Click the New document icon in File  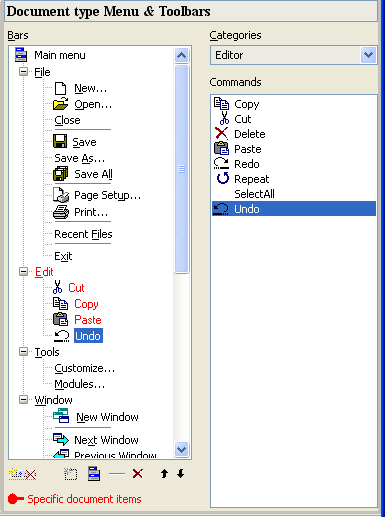pyautogui.click(x=60, y=88)
